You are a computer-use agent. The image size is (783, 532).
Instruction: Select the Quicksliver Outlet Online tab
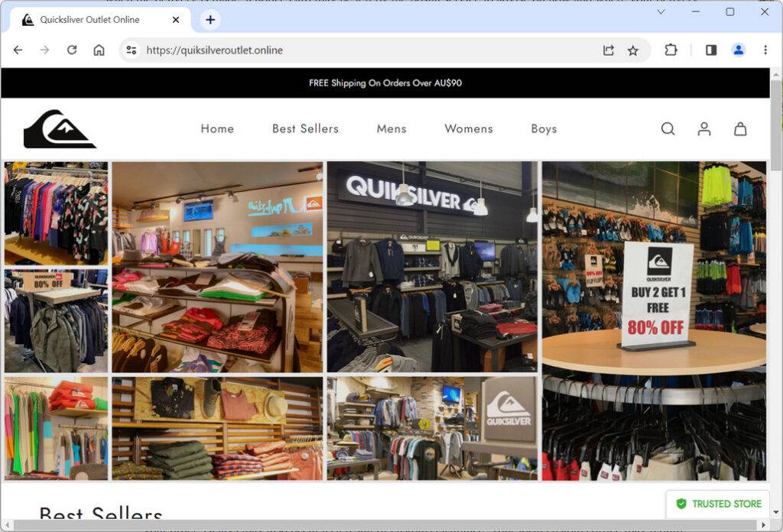(x=100, y=19)
